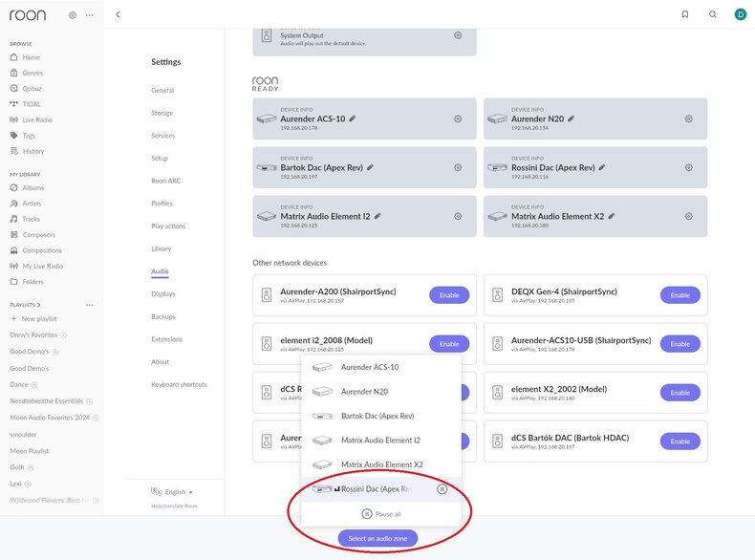This screenshot has width=755, height=560.
Task: Open the Storage settings tab
Action: pyautogui.click(x=162, y=113)
